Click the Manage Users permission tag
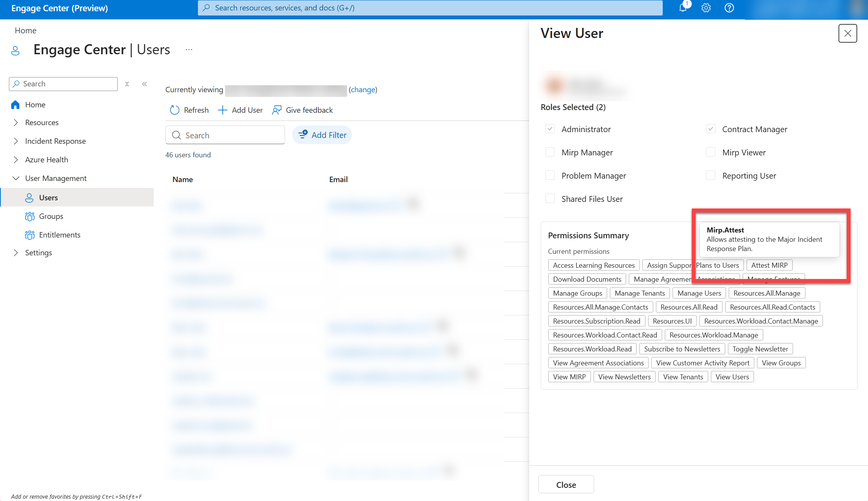This screenshot has height=501, width=868. tap(699, 293)
